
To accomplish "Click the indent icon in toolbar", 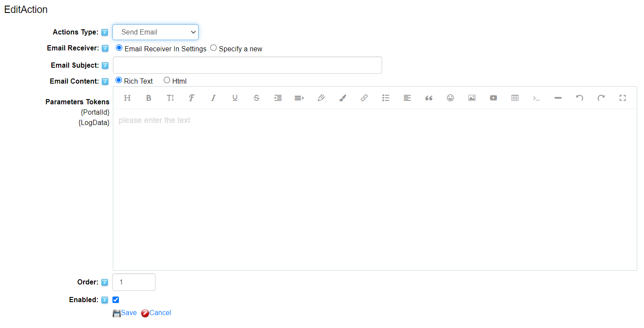I will pyautogui.click(x=278, y=98).
